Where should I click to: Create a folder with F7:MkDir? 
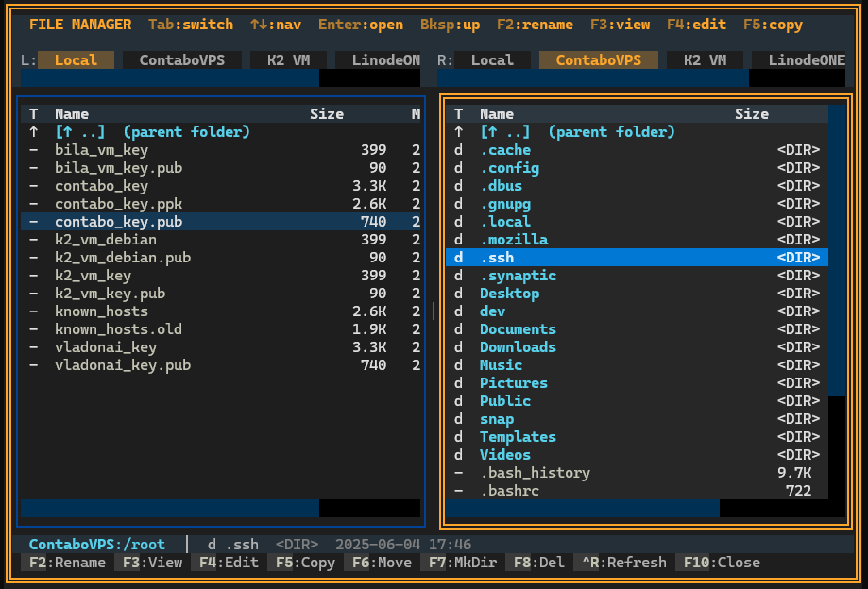[x=457, y=563]
